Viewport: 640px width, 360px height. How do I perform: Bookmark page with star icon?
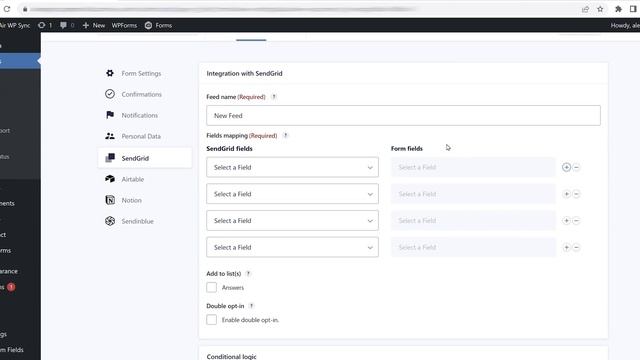click(x=600, y=9)
